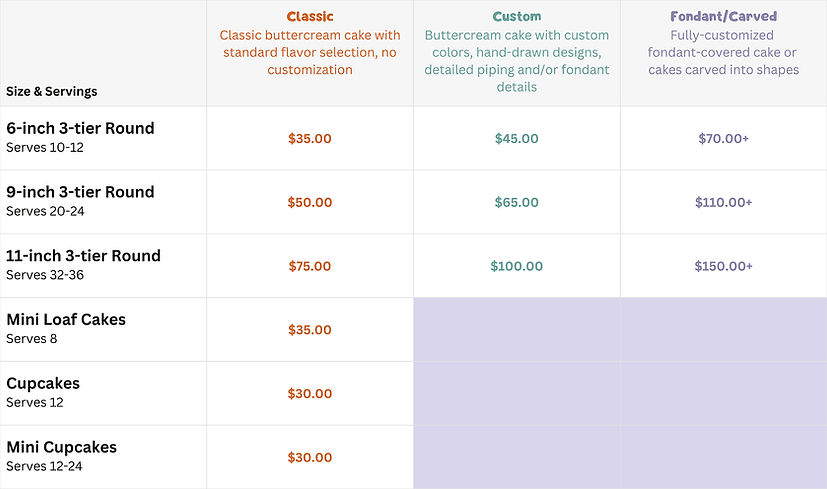This screenshot has width=827, height=489.
Task: Select the $50.00 Classic price
Action: pos(310,203)
